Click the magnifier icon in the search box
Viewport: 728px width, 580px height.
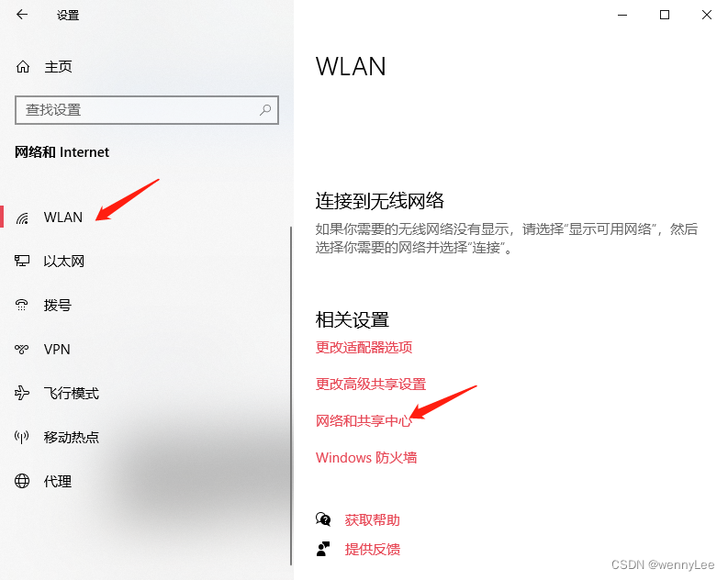[x=265, y=110]
